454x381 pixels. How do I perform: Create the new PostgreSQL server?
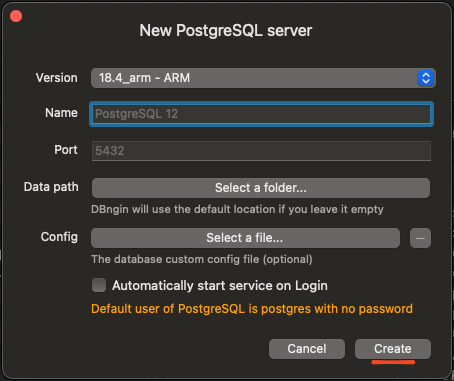[x=393, y=349]
